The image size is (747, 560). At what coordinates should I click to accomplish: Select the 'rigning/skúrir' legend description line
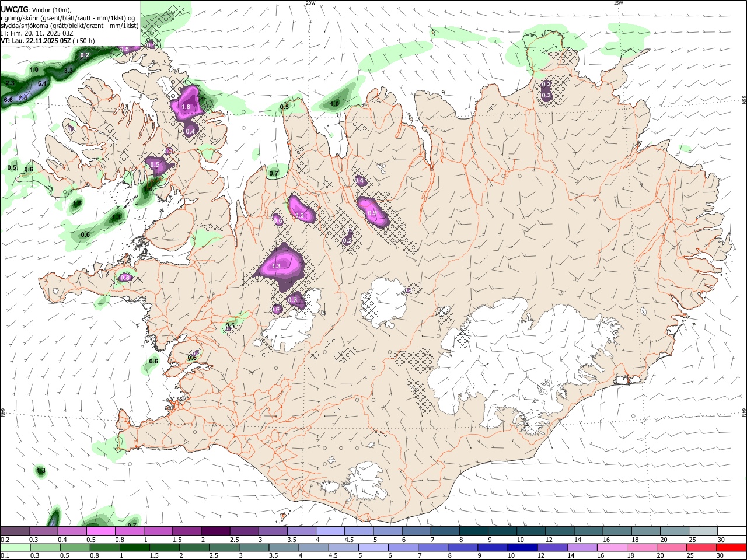pyautogui.click(x=68, y=17)
